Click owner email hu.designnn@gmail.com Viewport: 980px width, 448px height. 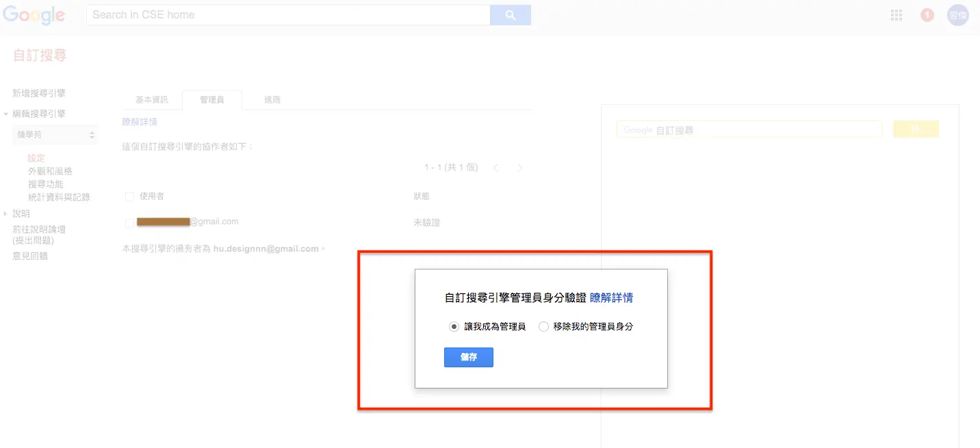tap(266, 249)
